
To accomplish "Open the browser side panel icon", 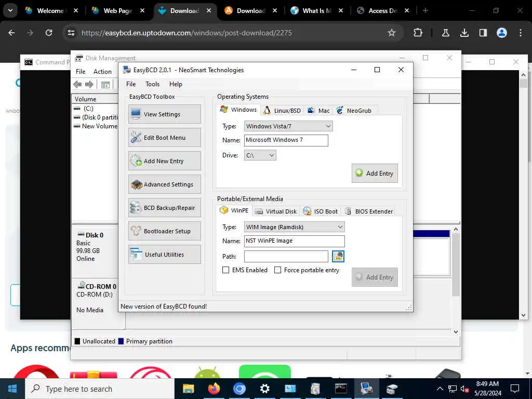I will coord(483,33).
